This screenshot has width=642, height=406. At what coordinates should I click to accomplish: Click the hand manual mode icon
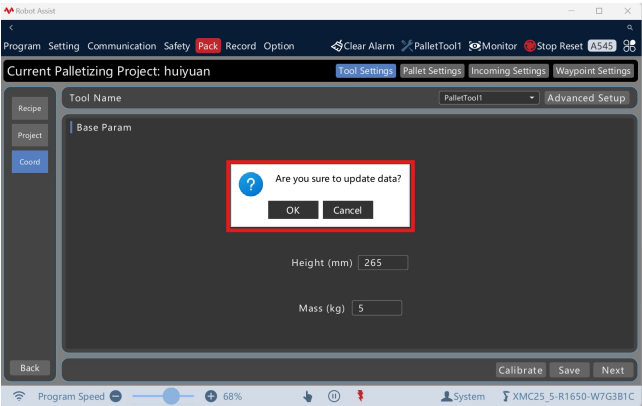tap(307, 396)
